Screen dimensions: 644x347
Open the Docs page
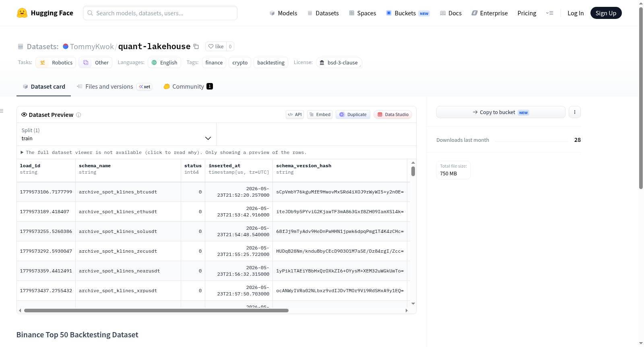[x=451, y=13]
